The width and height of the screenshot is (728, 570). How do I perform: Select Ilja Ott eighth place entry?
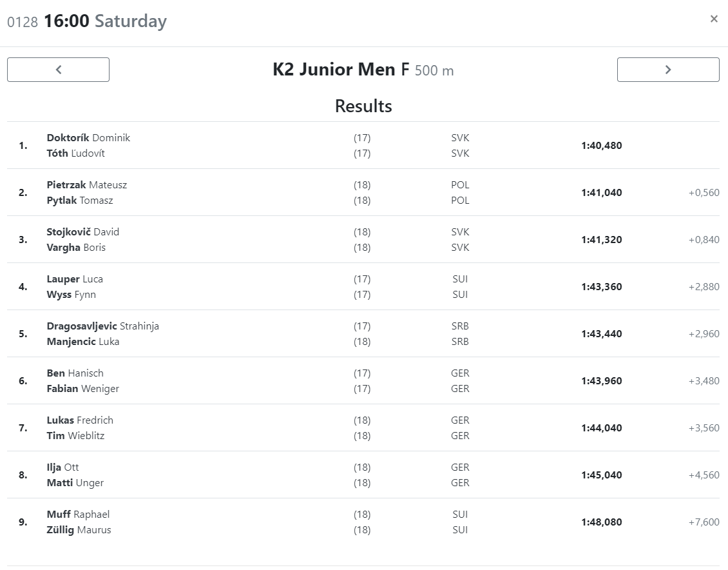pyautogui.click(x=363, y=475)
